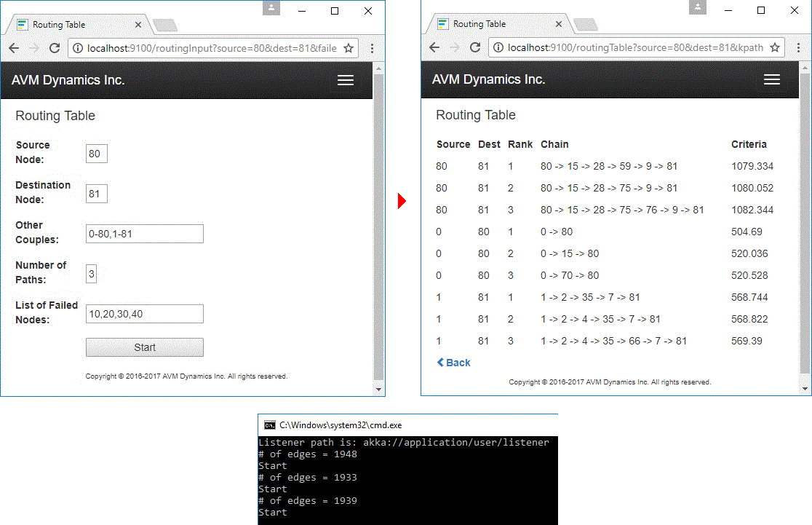Image resolution: width=812 pixels, height=525 pixels.
Task: Click scroll down arrow in left window
Action: click(378, 390)
